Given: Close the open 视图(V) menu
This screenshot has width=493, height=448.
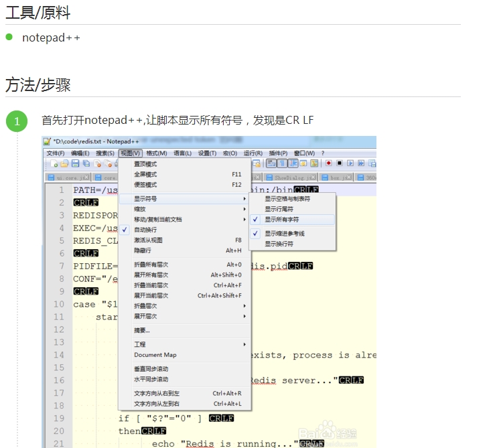Looking at the screenshot, I should pos(131,153).
